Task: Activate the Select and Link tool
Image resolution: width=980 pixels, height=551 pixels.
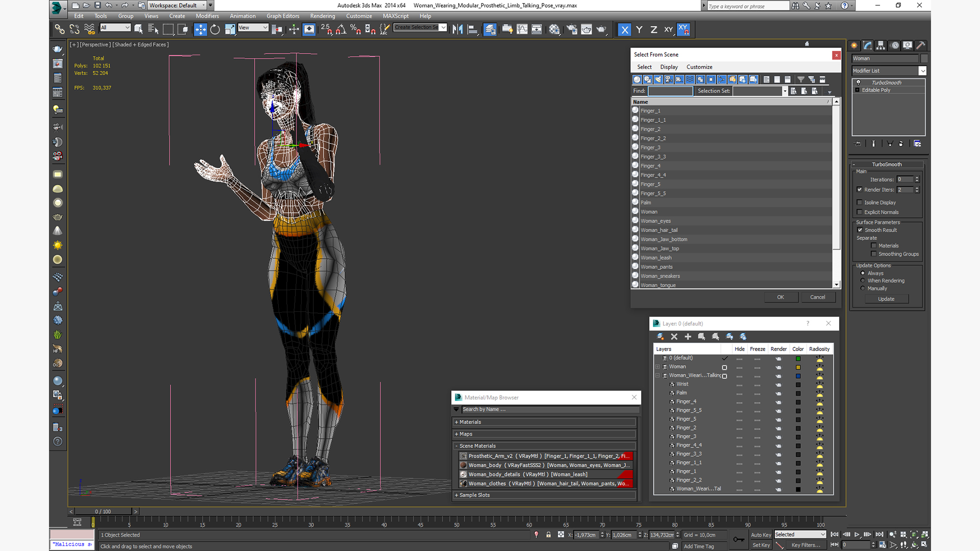Action: (60, 30)
